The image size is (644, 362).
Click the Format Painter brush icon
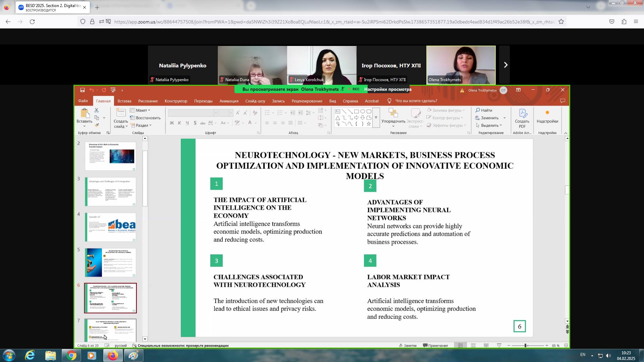tap(97, 125)
